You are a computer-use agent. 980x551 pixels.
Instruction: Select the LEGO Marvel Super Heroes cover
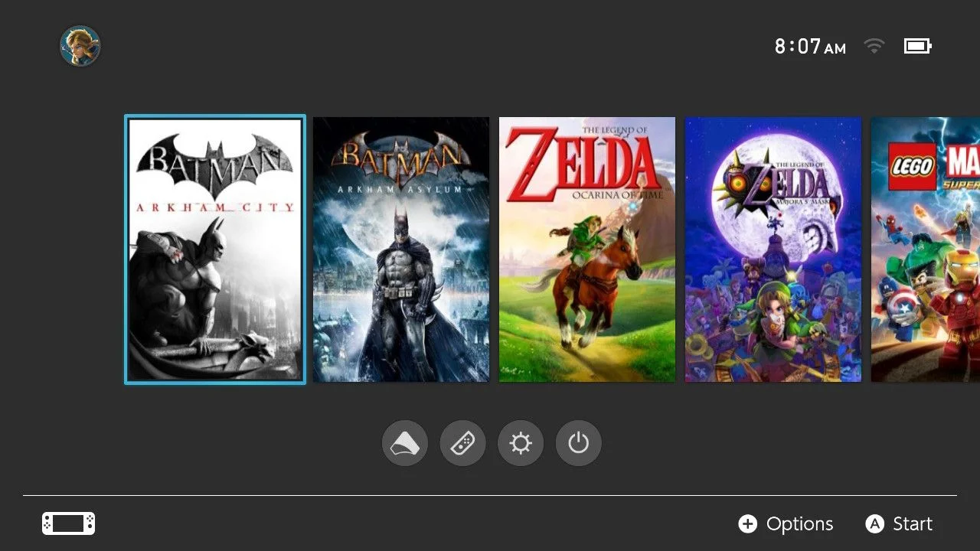pyautogui.click(x=926, y=249)
